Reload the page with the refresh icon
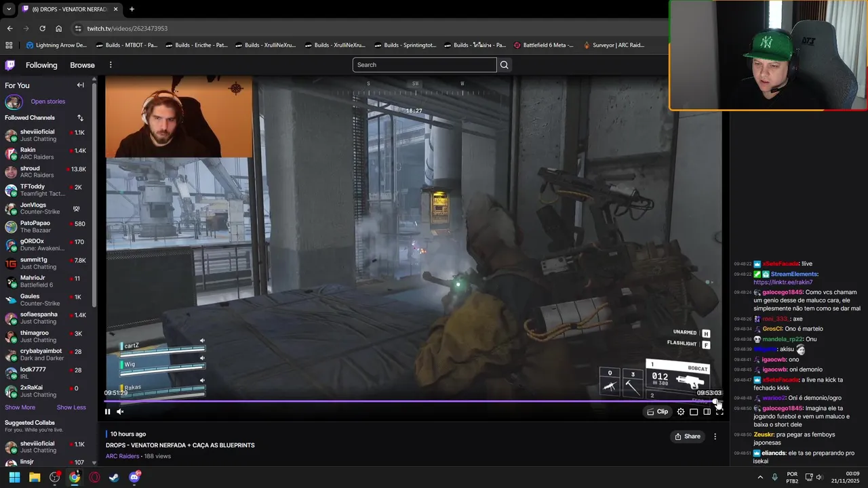The width and height of the screenshot is (868, 488). click(42, 28)
